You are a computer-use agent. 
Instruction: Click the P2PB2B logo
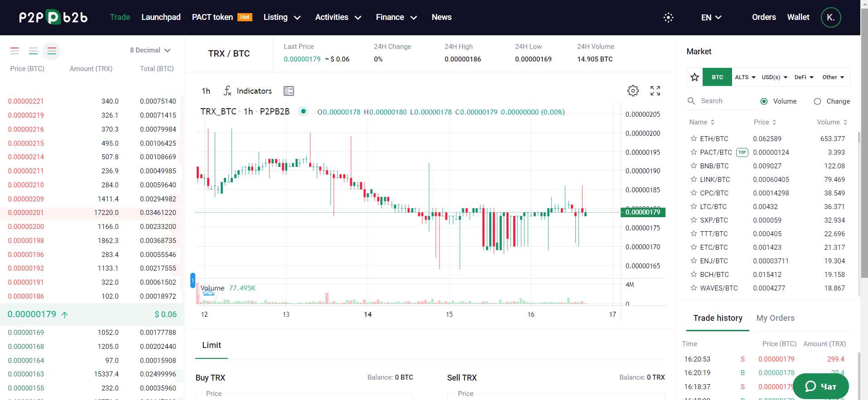coord(53,17)
